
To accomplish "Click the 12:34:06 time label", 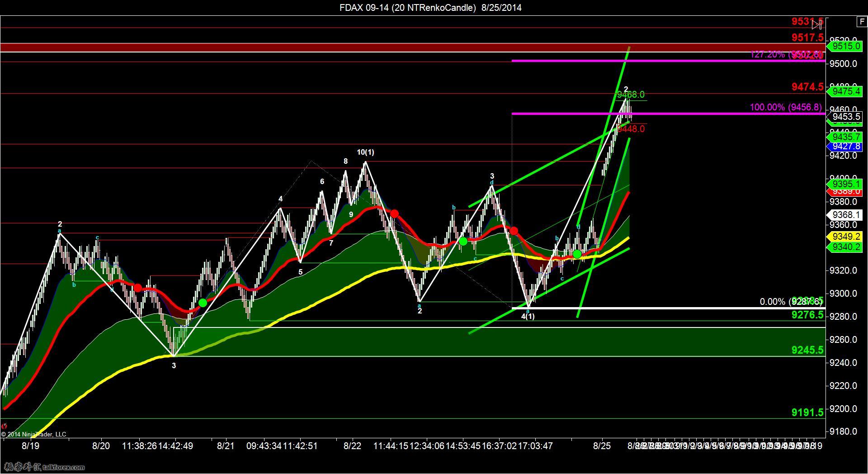I will tap(427, 446).
